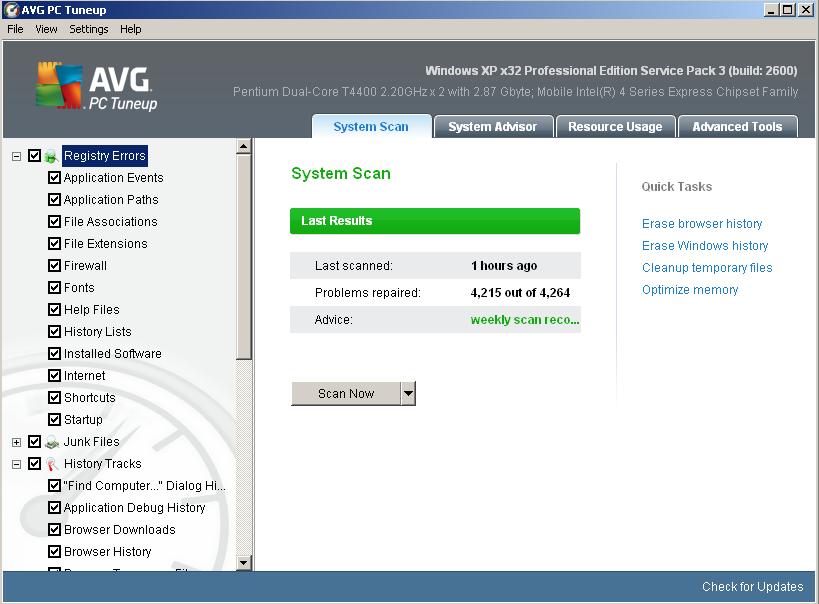Toggle the History Lists checkbox
This screenshot has width=819, height=604.
click(x=54, y=331)
